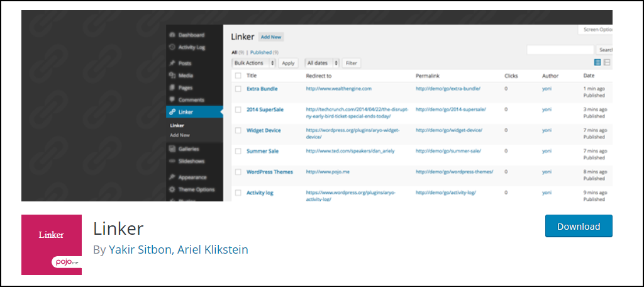Image resolution: width=644 pixels, height=287 pixels.
Task: Open Activity Log menu item
Action: [x=191, y=47]
